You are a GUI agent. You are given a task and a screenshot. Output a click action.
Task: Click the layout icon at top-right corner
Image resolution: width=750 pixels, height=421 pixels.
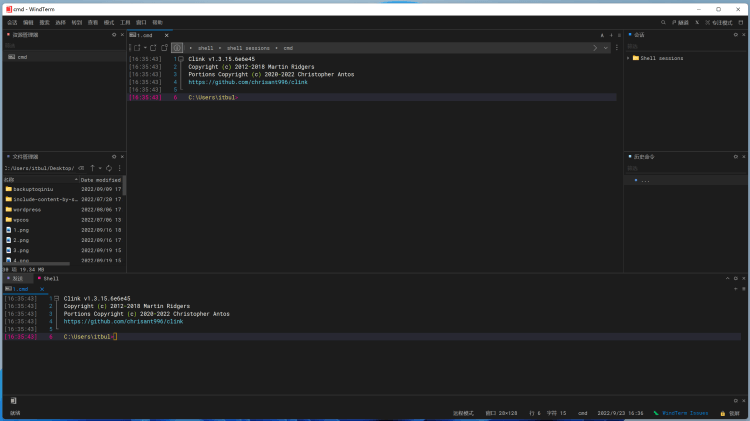click(741, 22)
